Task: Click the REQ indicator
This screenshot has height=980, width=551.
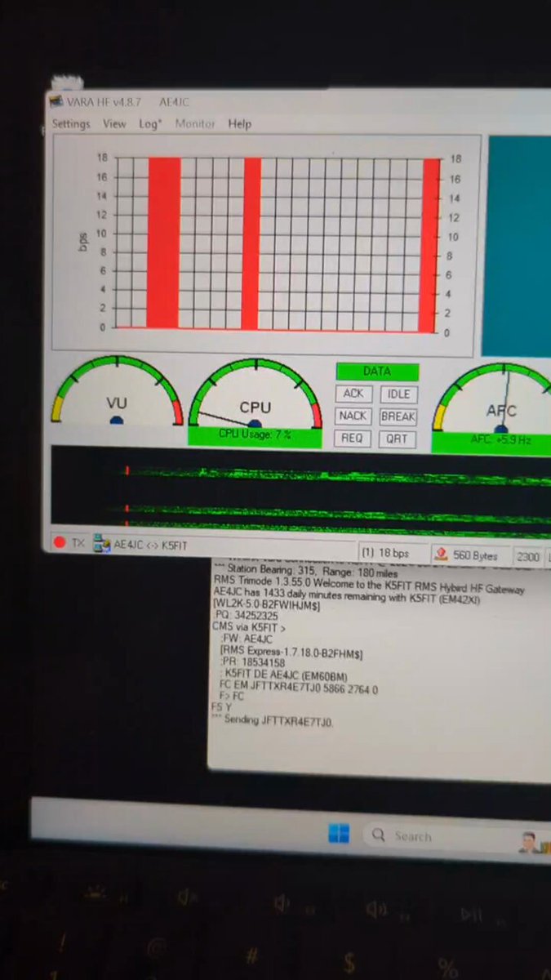Action: pyautogui.click(x=352, y=439)
